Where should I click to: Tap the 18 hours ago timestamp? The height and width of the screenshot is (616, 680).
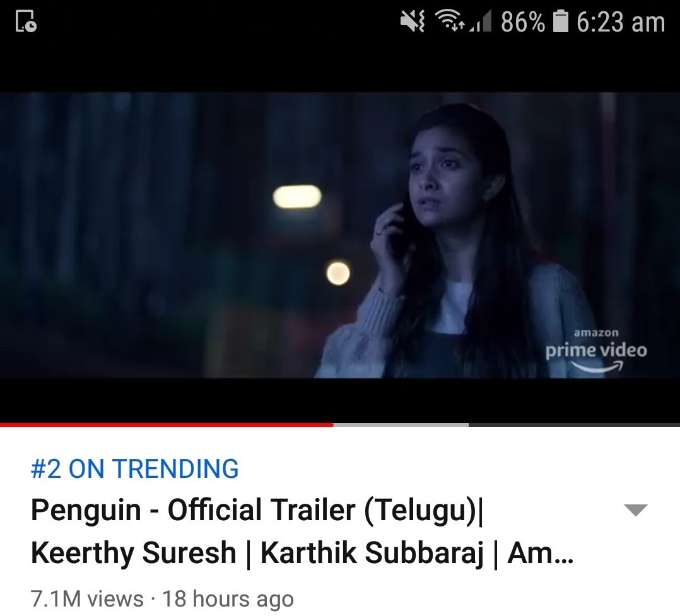point(228,599)
